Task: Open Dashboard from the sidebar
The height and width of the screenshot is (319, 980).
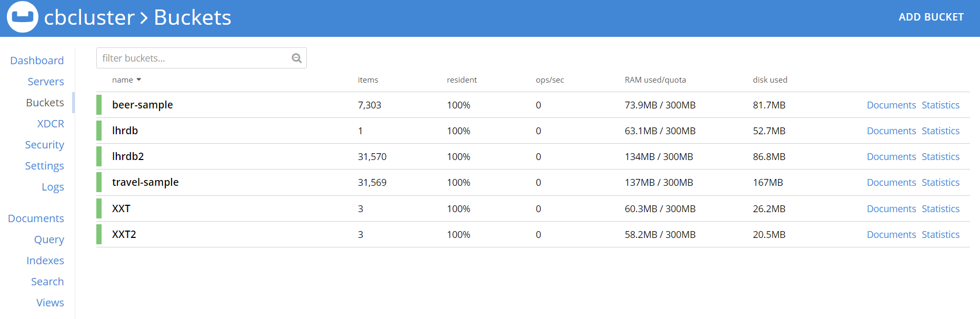Action: point(37,61)
